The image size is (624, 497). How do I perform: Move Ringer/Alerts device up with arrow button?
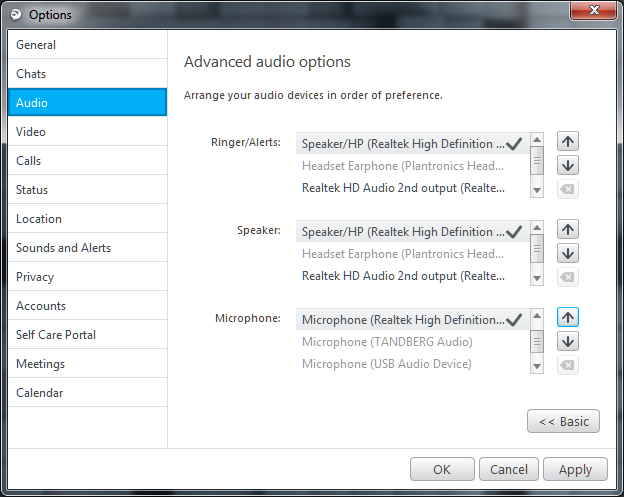(x=567, y=141)
